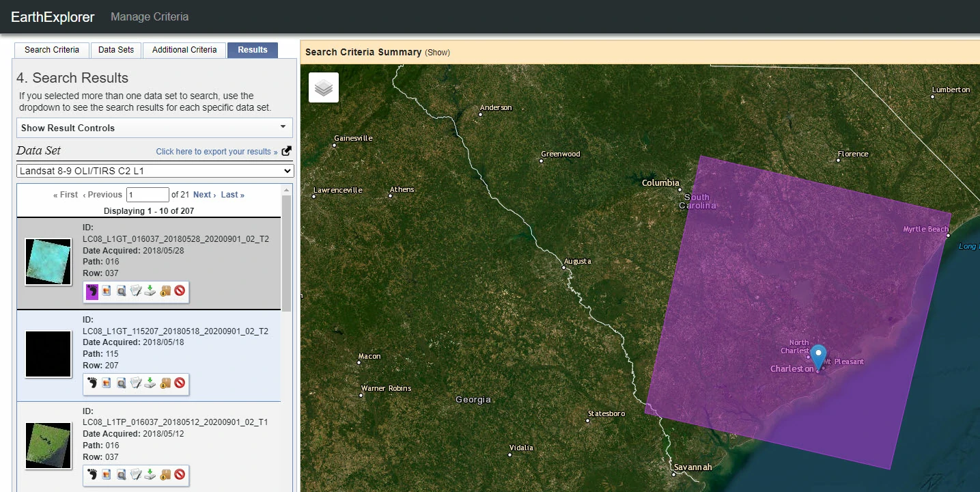This screenshot has width=980, height=492.
Task: Click the page number input field
Action: 148,195
